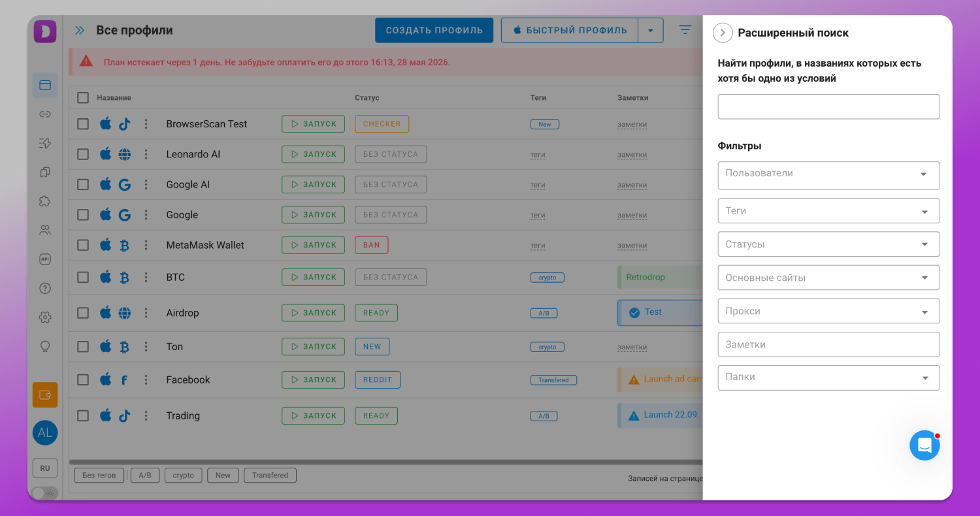Open proxies link icon in sidebar
980x516 pixels.
coord(45,114)
